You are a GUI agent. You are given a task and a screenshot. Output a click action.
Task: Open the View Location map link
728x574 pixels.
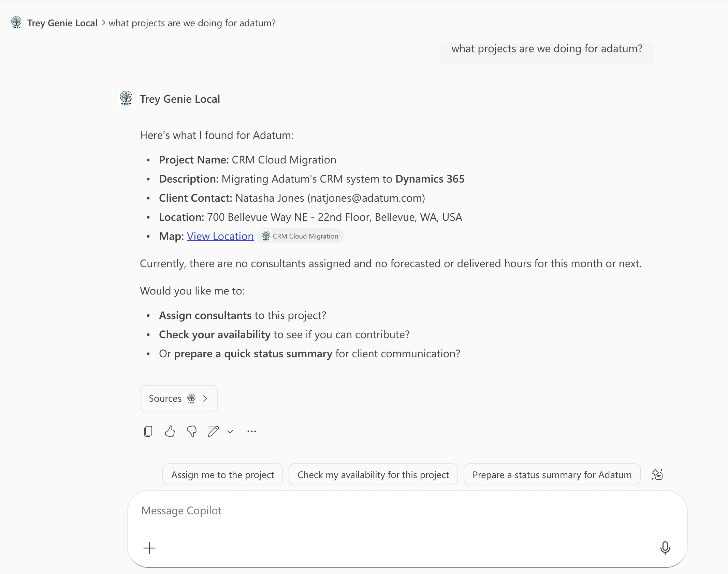pyautogui.click(x=220, y=236)
